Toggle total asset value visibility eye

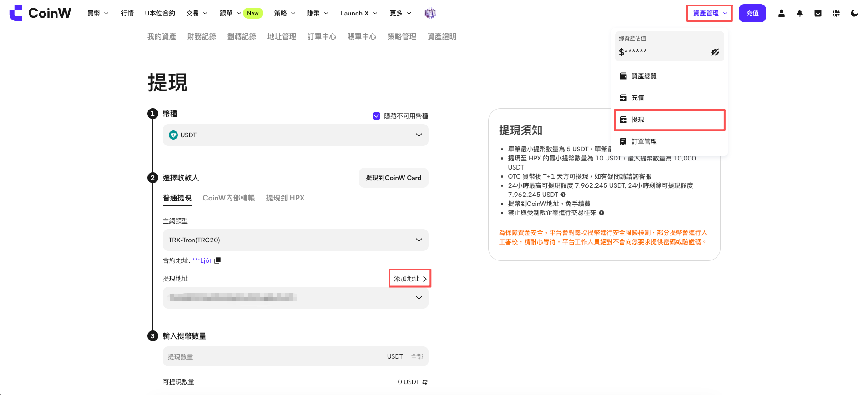[x=715, y=52]
